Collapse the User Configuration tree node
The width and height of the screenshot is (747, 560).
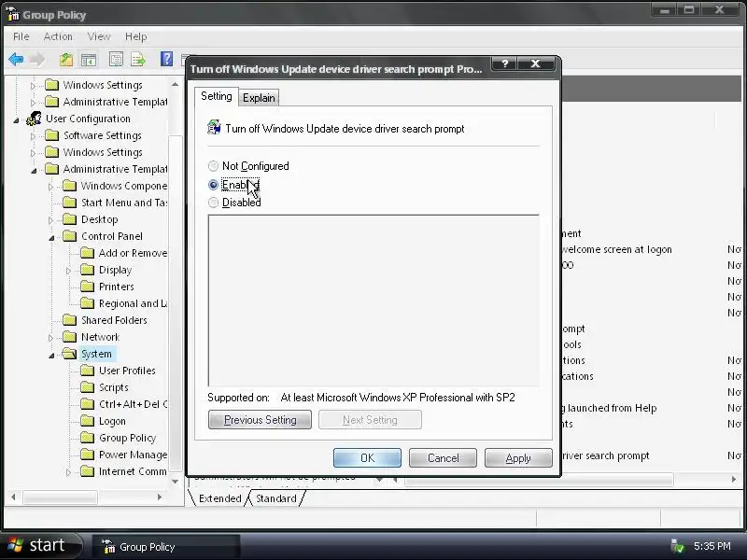[16, 120]
